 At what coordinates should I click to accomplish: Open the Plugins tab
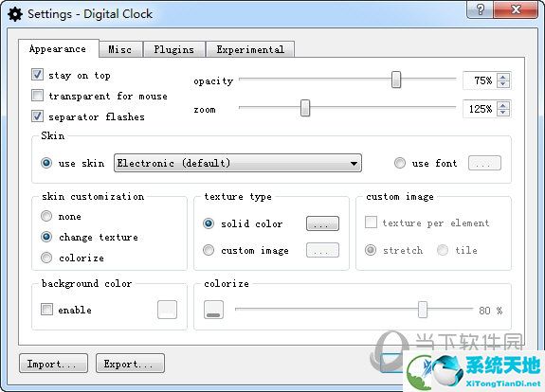173,49
